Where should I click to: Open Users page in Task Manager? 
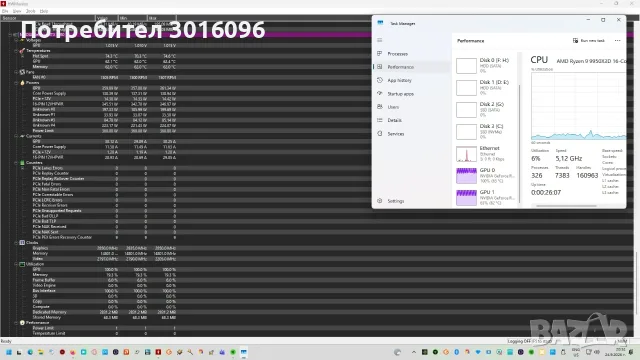coord(412,107)
